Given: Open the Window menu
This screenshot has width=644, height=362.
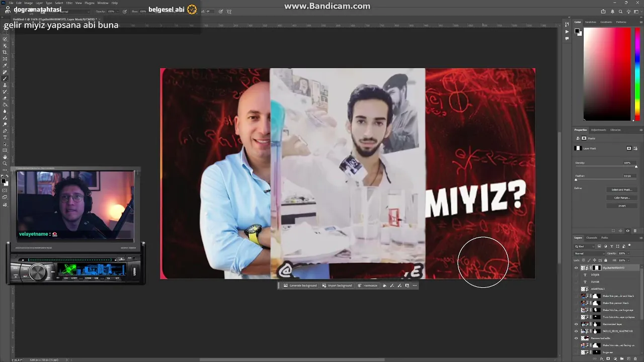Looking at the screenshot, I should pyautogui.click(x=103, y=3).
